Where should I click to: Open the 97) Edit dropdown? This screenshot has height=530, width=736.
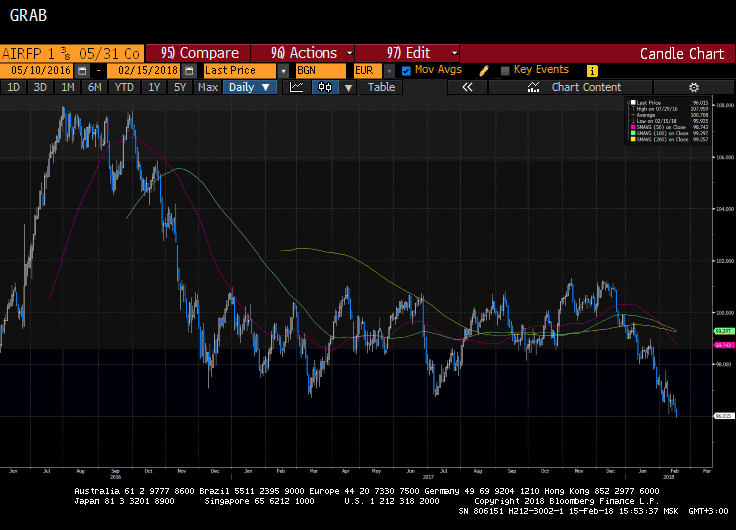click(407, 53)
